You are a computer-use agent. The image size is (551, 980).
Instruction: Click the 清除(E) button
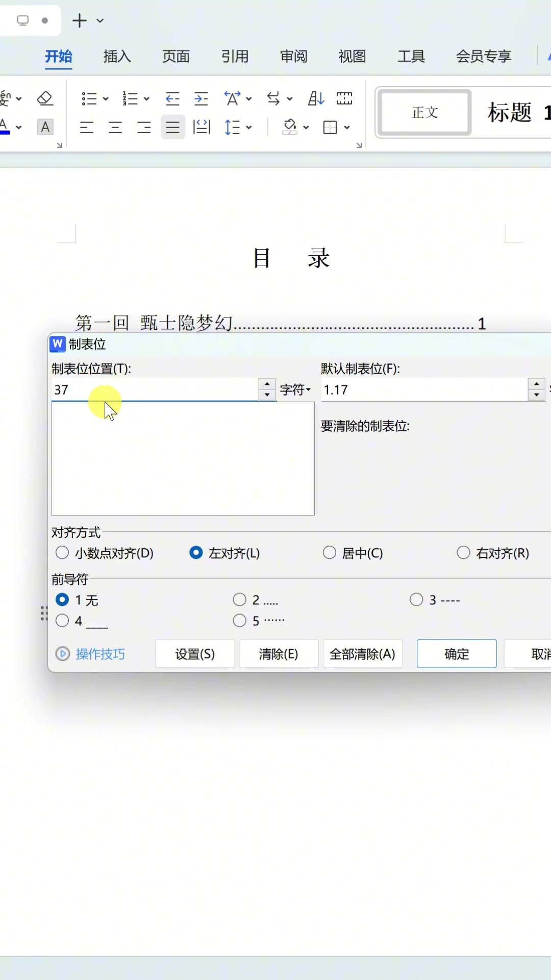279,654
